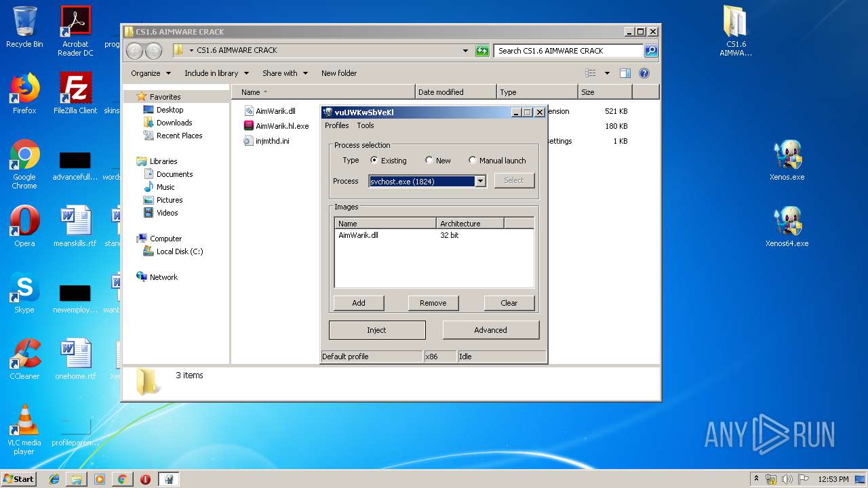This screenshot has height=488, width=868.
Task: Select Local Disk (C:) in sidebar
Action: pos(173,251)
